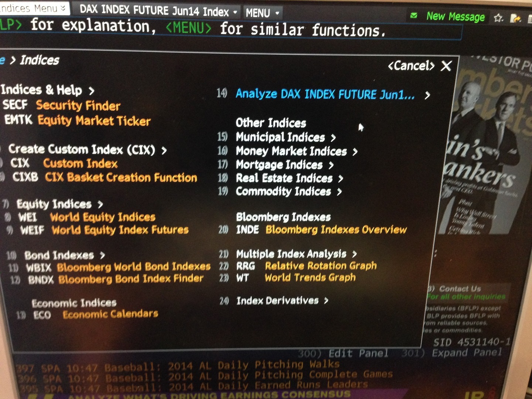Open WBIX Bloomberg World Bond Indexes
The height and width of the screenshot is (399, 532).
118,267
